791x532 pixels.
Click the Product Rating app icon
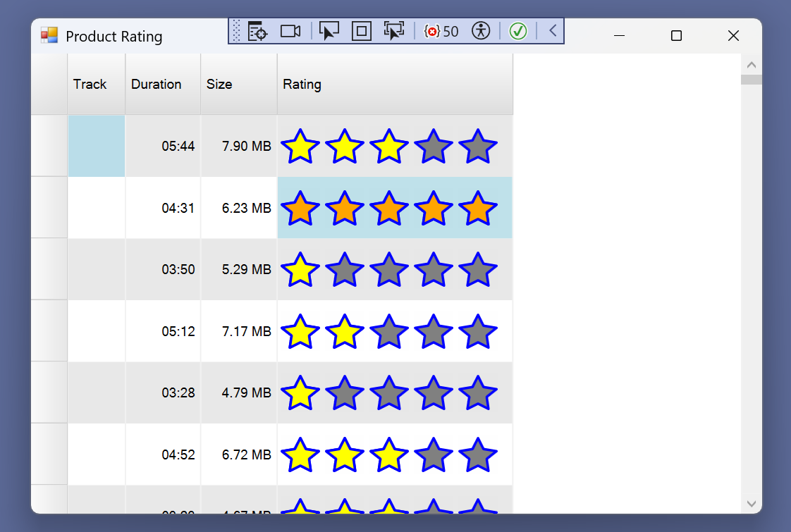point(49,36)
